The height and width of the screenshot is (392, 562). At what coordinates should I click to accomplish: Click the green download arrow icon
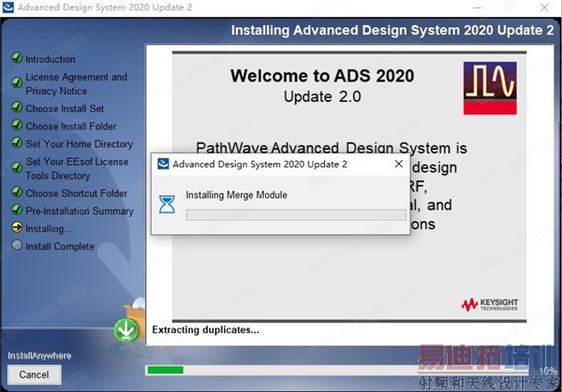pos(126,330)
